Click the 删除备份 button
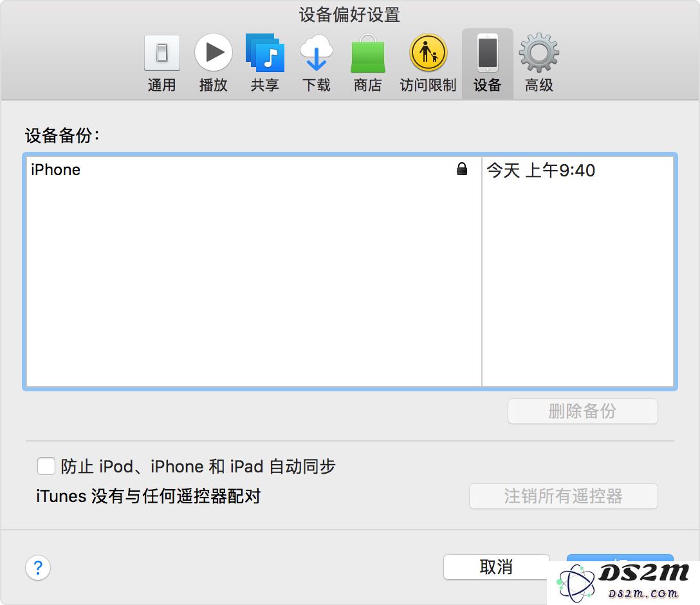This screenshot has width=700, height=605. click(583, 411)
